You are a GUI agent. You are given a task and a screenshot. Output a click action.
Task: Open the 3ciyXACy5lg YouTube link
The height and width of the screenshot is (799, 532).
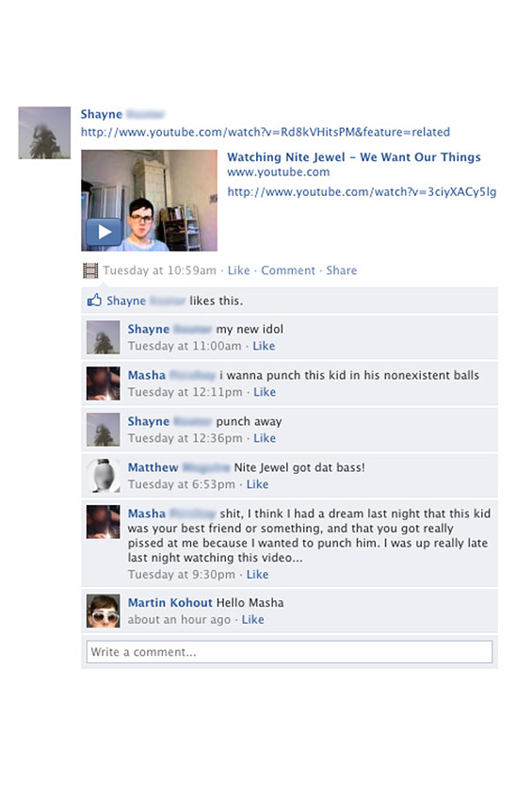coord(362,192)
